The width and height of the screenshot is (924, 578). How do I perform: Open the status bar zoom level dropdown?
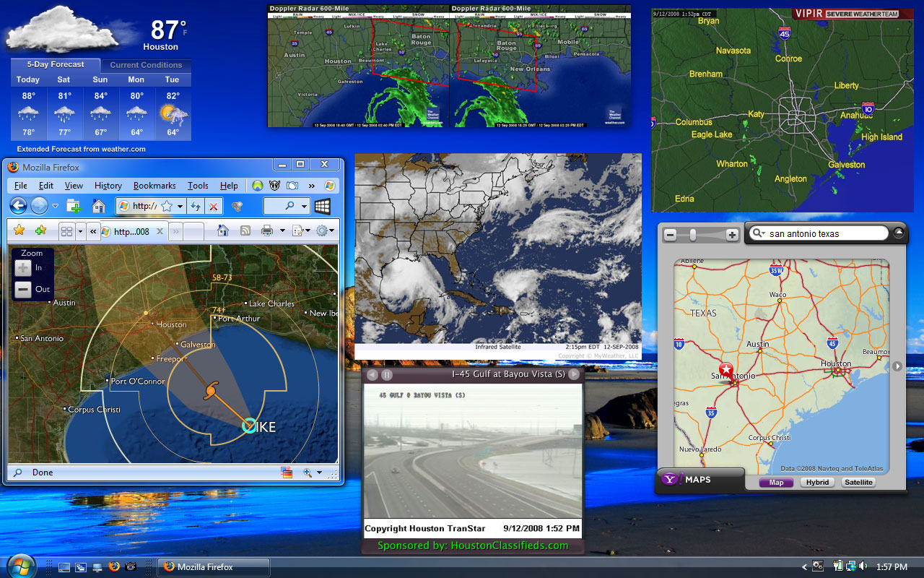318,473
